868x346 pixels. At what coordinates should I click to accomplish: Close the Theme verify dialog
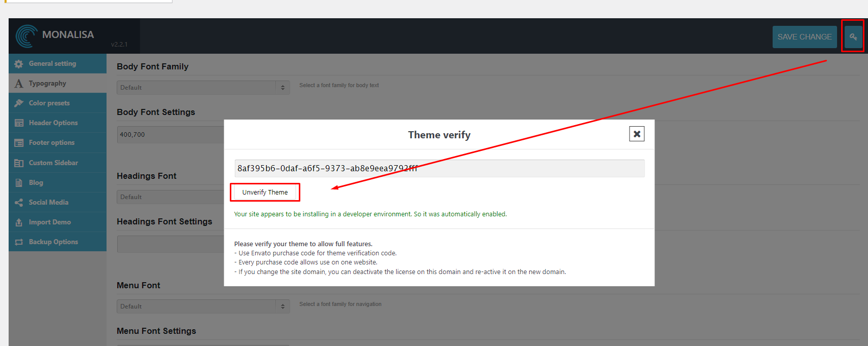637,134
